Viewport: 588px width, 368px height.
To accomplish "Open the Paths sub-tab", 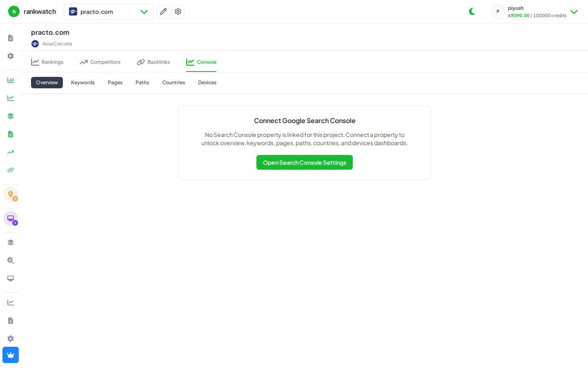I will [142, 83].
